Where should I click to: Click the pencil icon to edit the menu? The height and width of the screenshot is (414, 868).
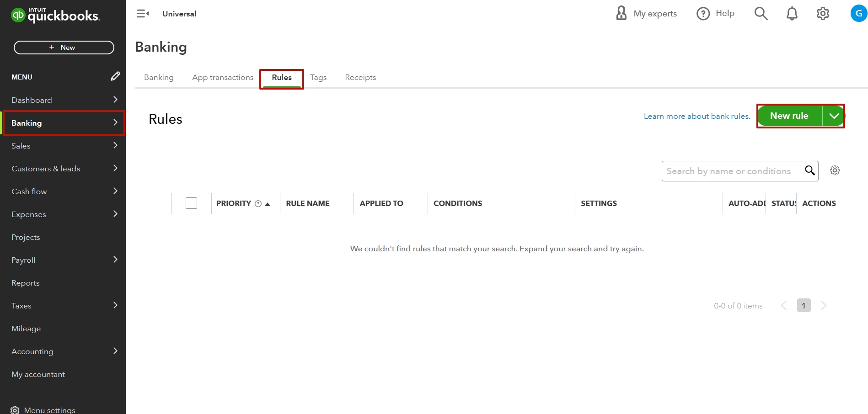point(116,76)
